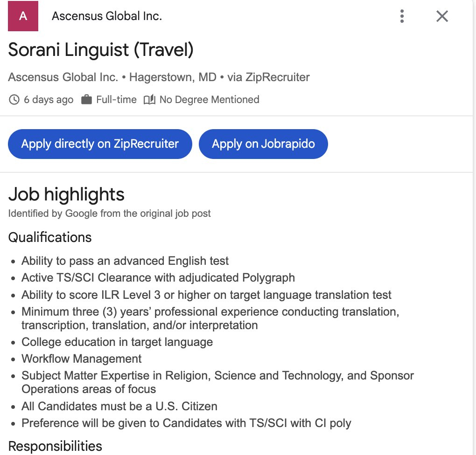Click the 'No Degree Mentioned' label
Image resolution: width=476 pixels, height=455 pixels.
pos(209,100)
